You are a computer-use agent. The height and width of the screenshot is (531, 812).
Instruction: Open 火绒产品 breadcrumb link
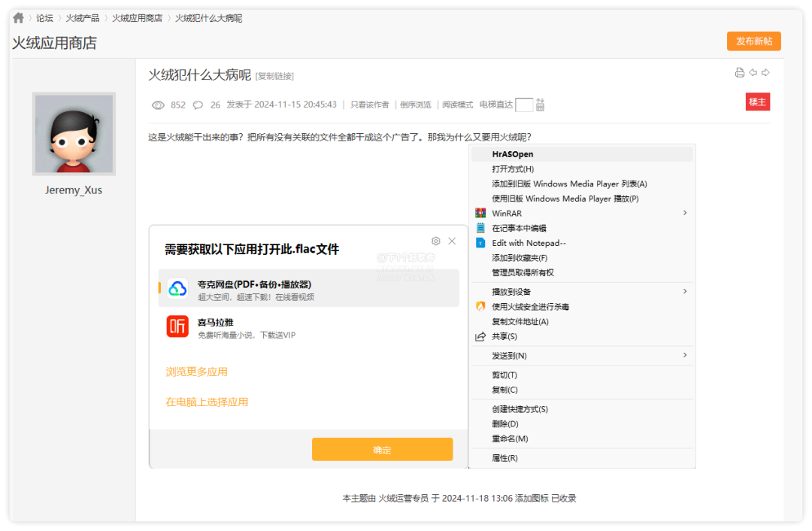[83, 18]
